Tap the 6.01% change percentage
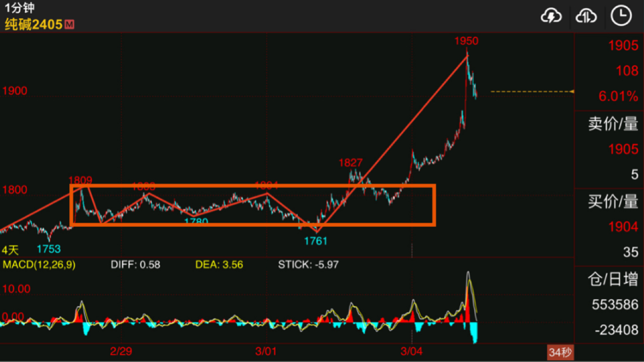Image resolution: width=644 pixels, height=362 pixels. [618, 96]
